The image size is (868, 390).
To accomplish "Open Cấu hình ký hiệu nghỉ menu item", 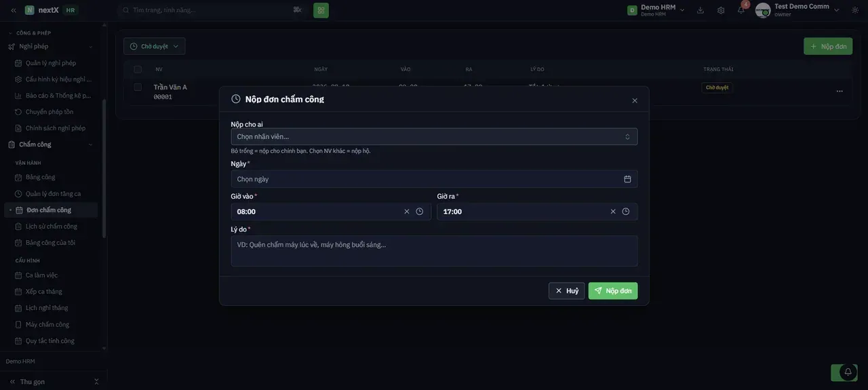I will [55, 79].
